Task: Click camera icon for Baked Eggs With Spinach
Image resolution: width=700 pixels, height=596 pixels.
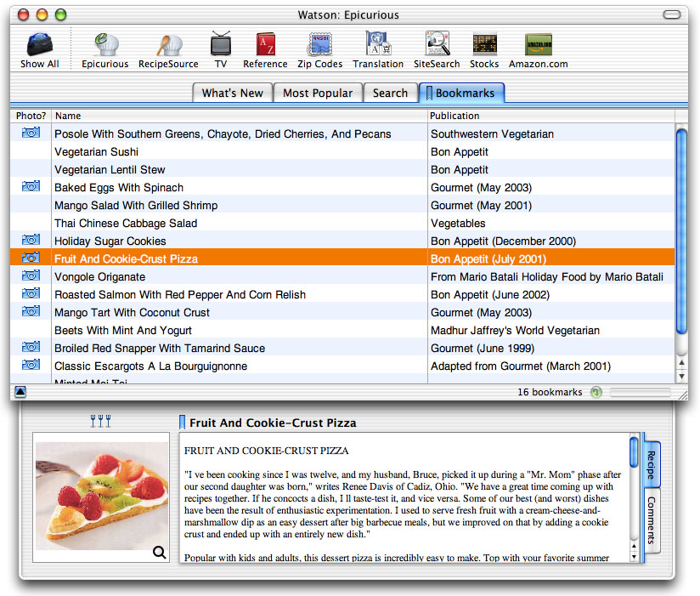Action: [x=31, y=186]
